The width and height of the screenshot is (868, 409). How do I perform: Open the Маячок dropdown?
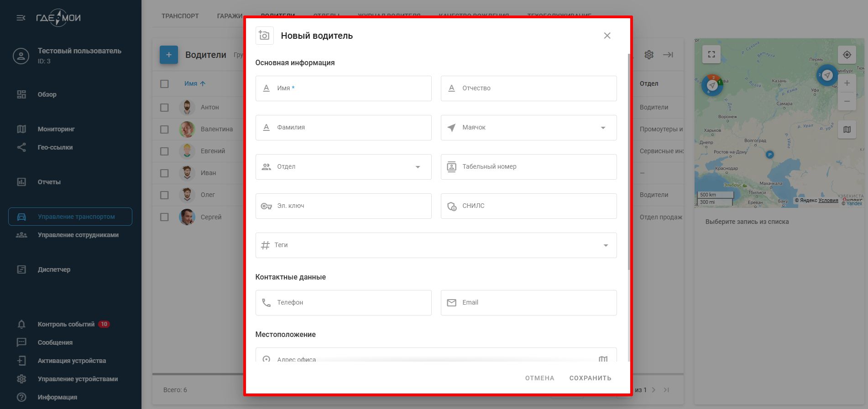[x=528, y=128]
